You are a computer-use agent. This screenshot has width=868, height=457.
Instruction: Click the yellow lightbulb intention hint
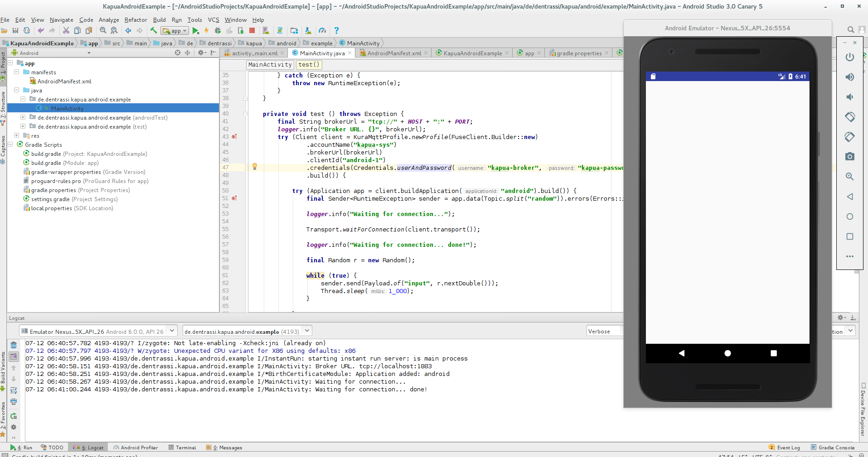coord(255,167)
